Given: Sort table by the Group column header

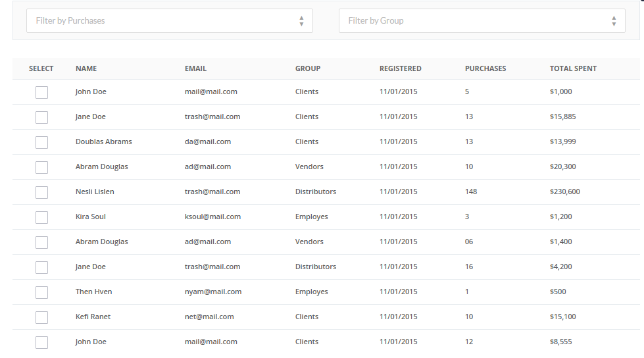Looking at the screenshot, I should [x=308, y=68].
